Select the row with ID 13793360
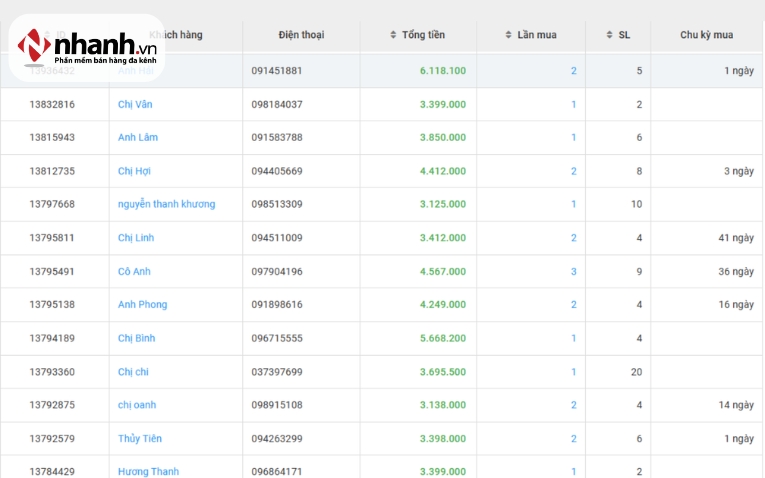765x478 pixels. coord(52,371)
